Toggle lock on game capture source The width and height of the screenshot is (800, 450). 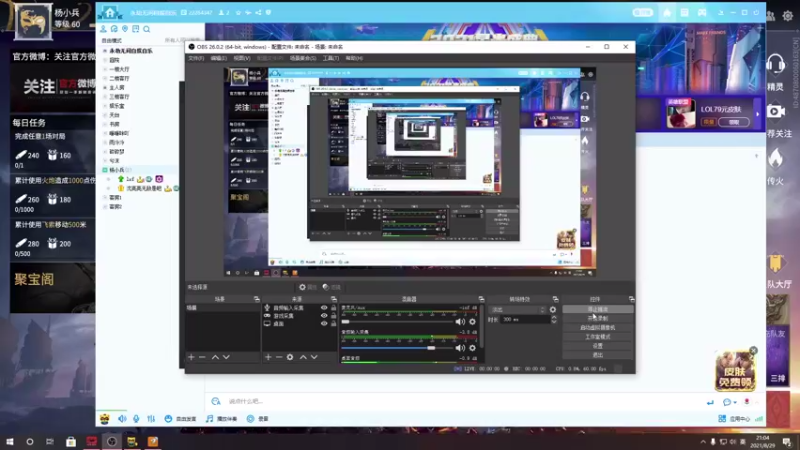pos(334,316)
